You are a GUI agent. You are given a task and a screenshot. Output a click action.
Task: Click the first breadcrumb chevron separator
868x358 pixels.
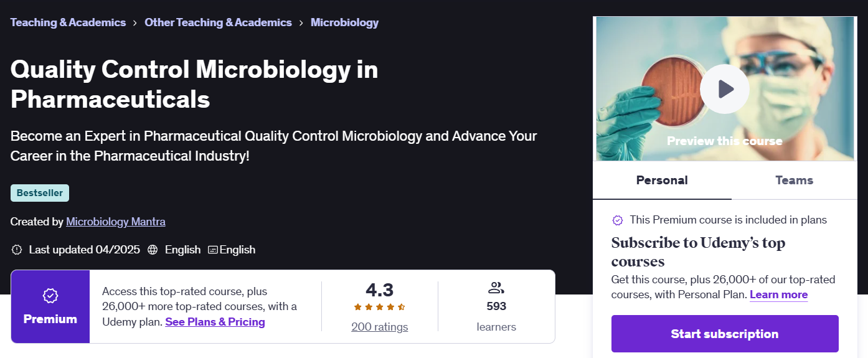coord(135,22)
